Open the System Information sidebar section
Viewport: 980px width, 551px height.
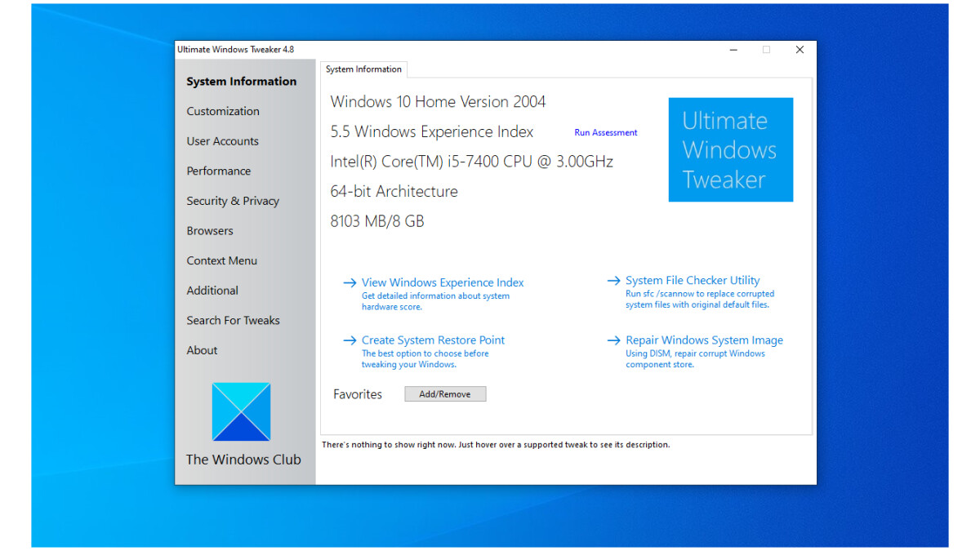242,82
